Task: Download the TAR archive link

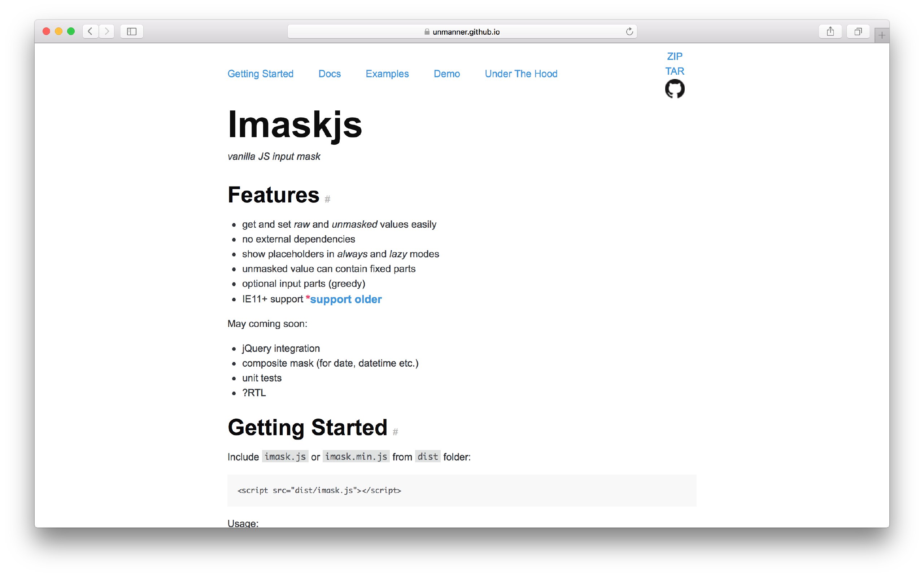Action: pyautogui.click(x=674, y=71)
